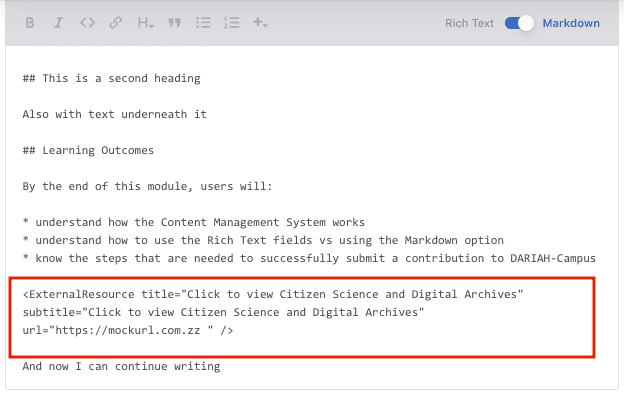Click the ExternalResource title line
Screen dimensions: 624x403
click(x=273, y=294)
